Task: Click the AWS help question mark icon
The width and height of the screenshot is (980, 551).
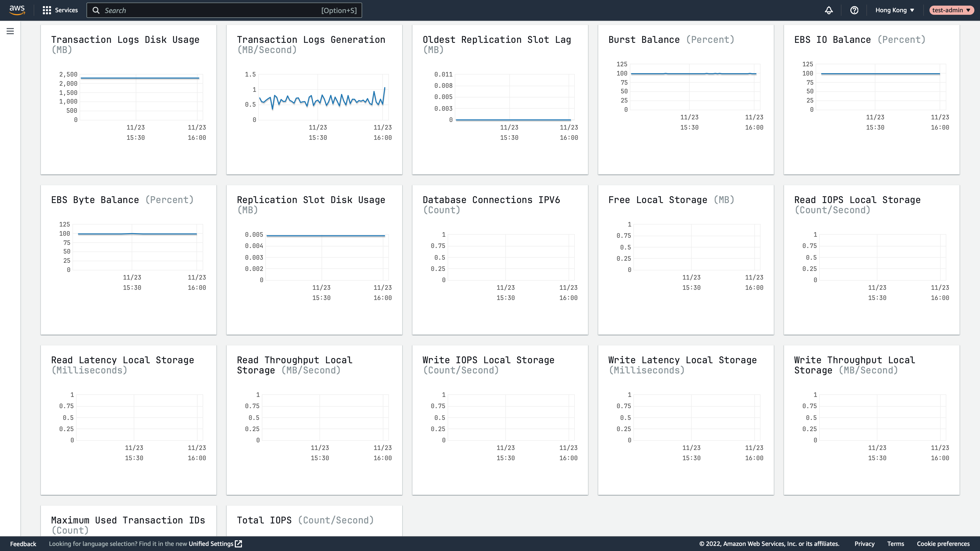Action: click(854, 10)
